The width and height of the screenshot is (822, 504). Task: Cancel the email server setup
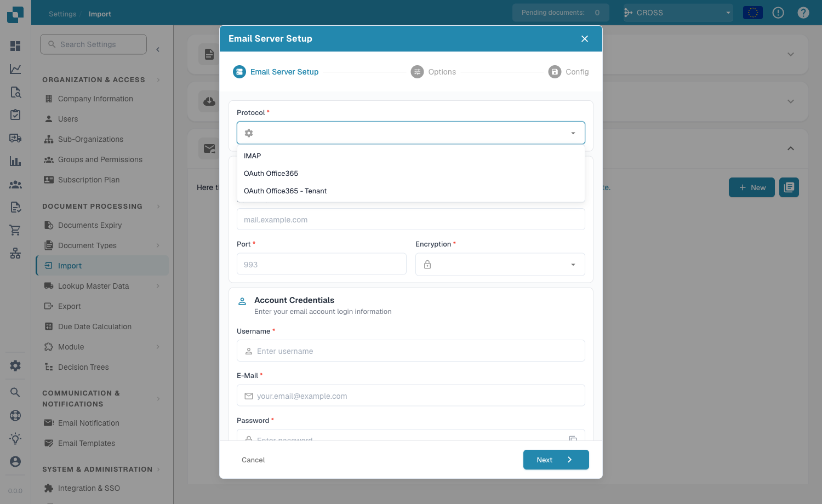click(x=253, y=460)
